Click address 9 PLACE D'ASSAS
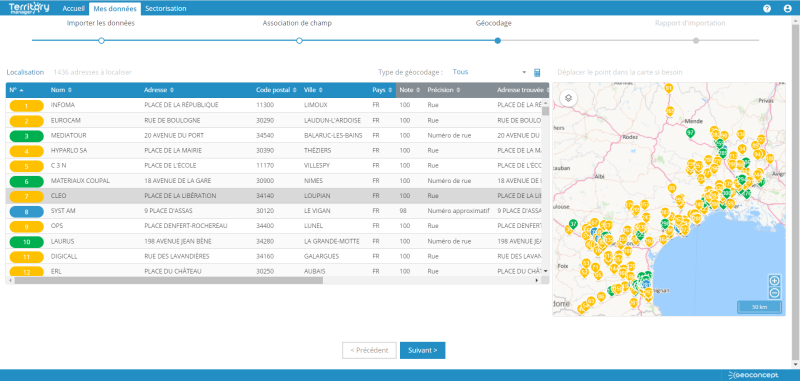The width and height of the screenshot is (800, 381). coord(168,211)
